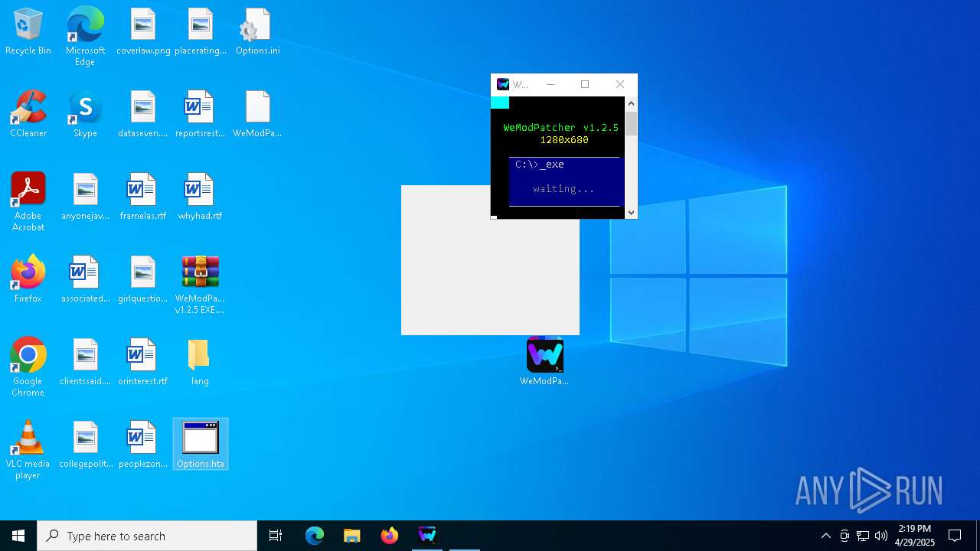
Task: Click the taskbar search box
Action: tap(147, 536)
